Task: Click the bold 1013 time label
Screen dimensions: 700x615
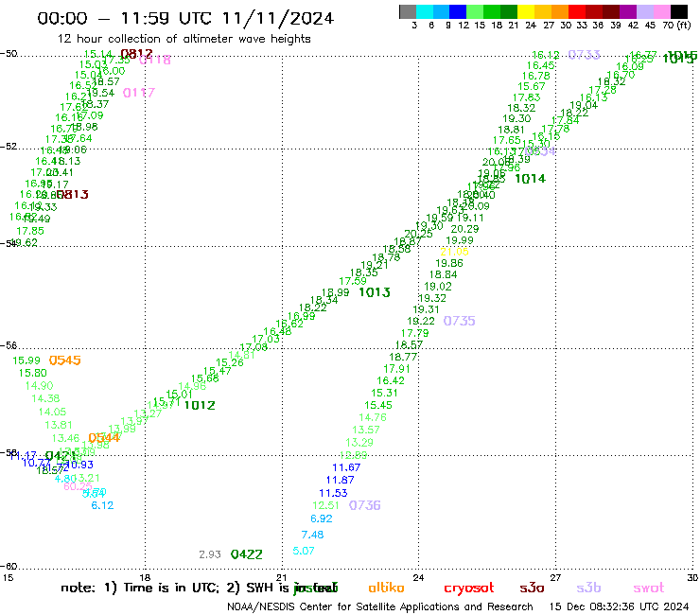Action: (375, 292)
